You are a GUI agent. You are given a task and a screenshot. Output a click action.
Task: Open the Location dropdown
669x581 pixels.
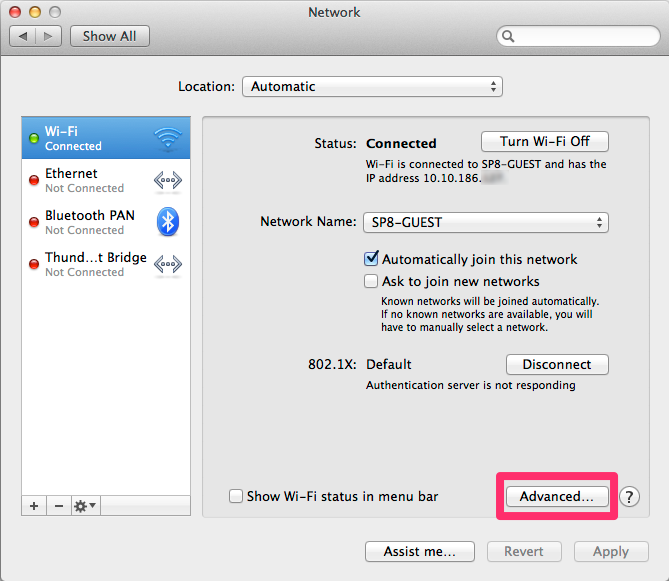(372, 87)
